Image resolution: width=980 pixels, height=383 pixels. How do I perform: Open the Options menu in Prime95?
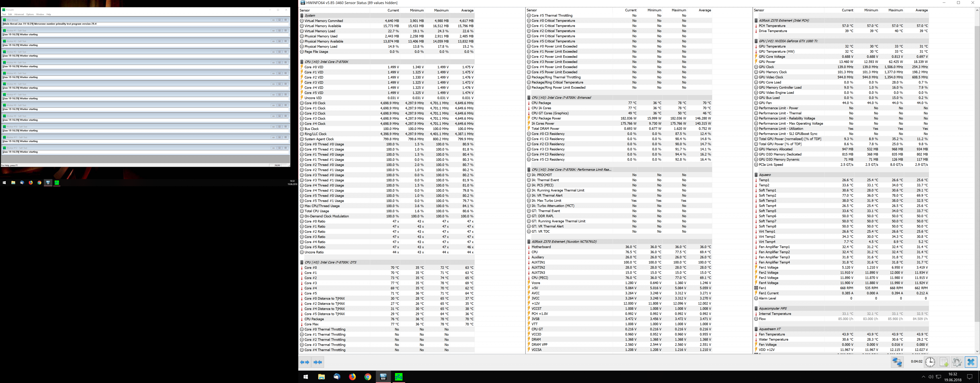click(30, 14)
